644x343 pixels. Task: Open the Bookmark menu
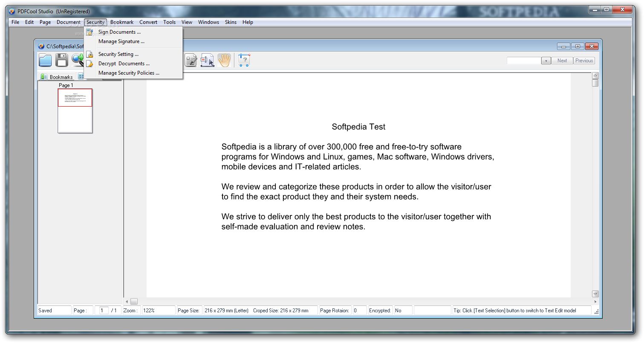[x=122, y=22]
